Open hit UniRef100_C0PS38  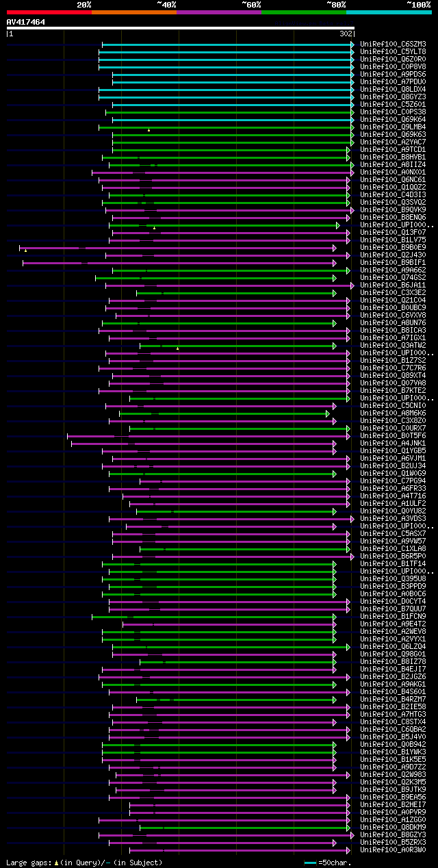click(x=393, y=112)
